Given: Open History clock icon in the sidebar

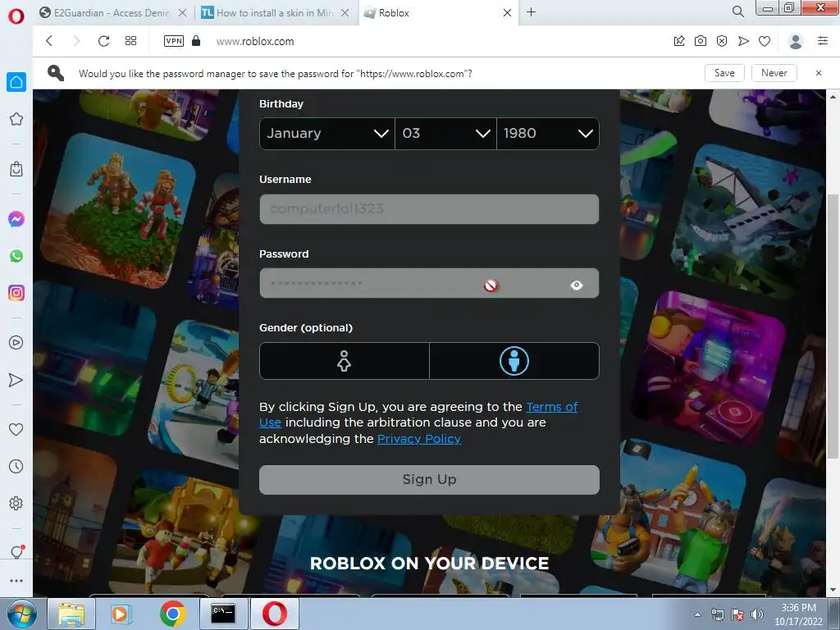Looking at the screenshot, I should 16,467.
